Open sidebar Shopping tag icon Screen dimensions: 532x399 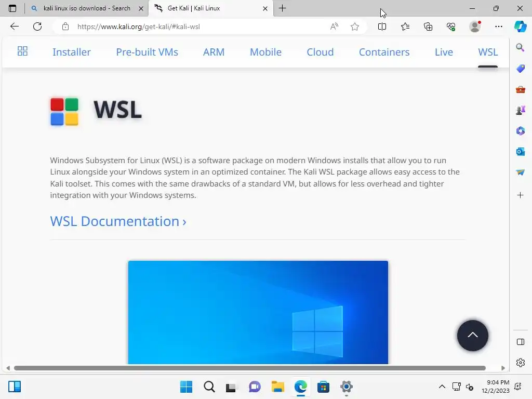coord(520,69)
